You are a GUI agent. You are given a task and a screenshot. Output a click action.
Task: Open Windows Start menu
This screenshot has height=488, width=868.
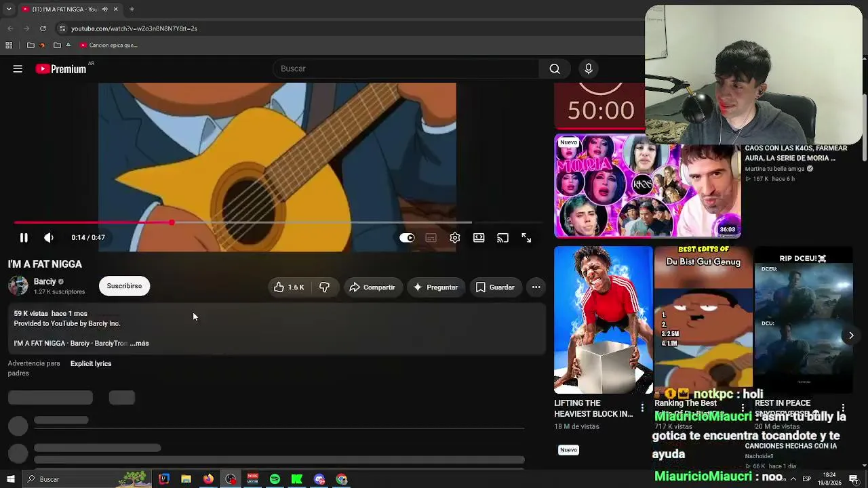[x=9, y=479]
